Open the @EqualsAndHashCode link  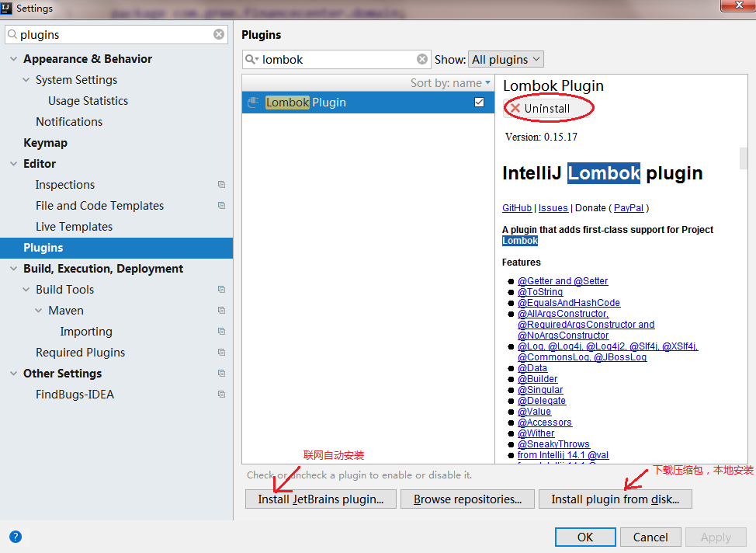[569, 303]
